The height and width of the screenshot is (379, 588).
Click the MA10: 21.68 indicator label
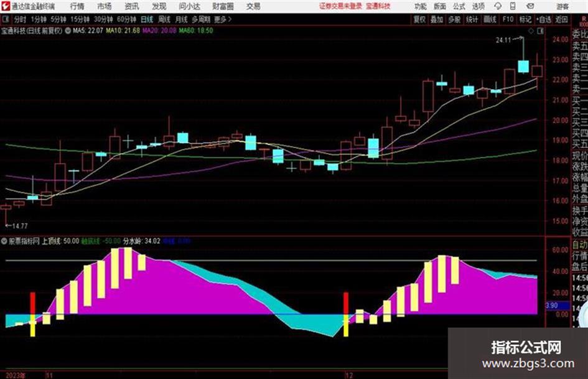click(123, 30)
